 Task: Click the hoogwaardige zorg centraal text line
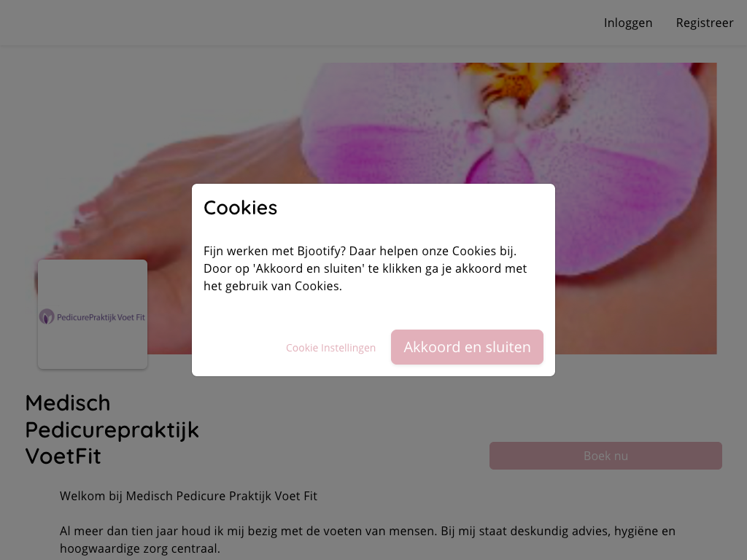[140, 548]
